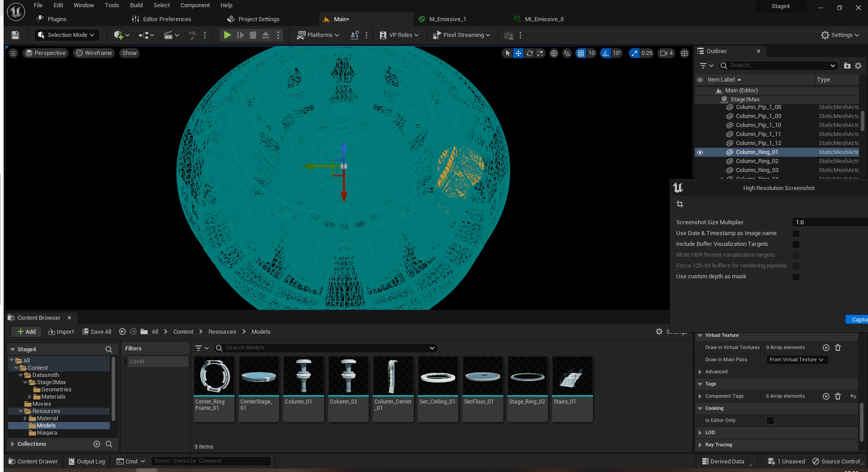Switch to the M_Emissive_1 tab
The width and height of the screenshot is (868, 472).
pyautogui.click(x=447, y=19)
